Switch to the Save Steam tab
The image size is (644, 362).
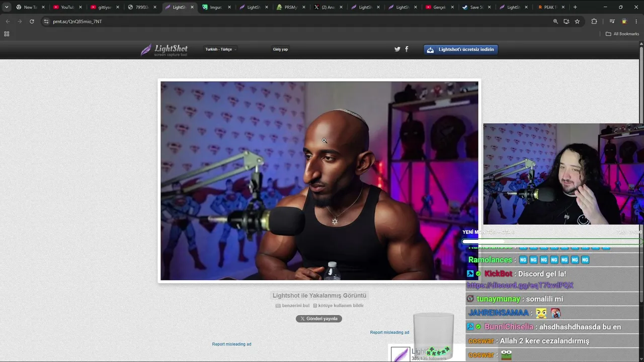coord(477,7)
